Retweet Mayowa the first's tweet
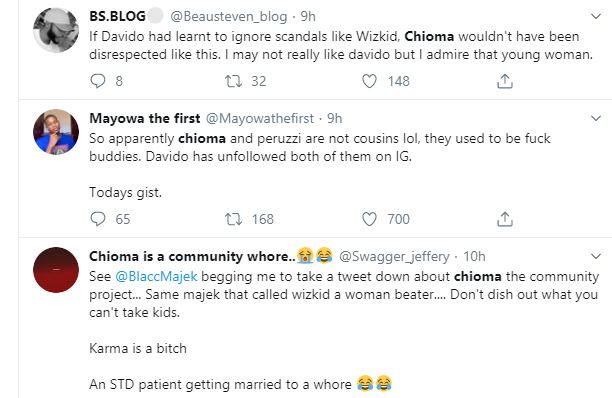The image size is (612, 398). coord(233,219)
